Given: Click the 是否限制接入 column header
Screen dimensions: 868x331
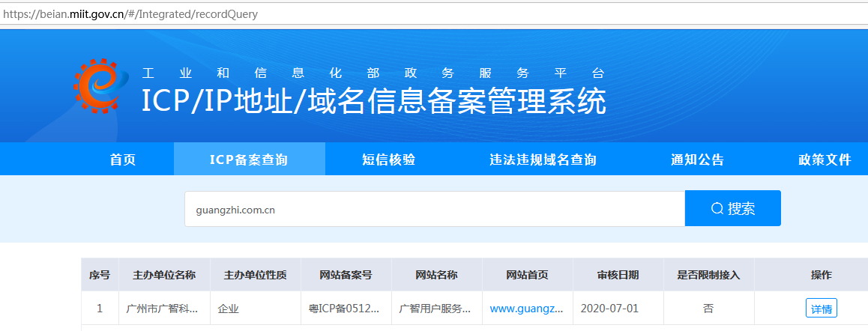Looking at the screenshot, I should point(708,275).
